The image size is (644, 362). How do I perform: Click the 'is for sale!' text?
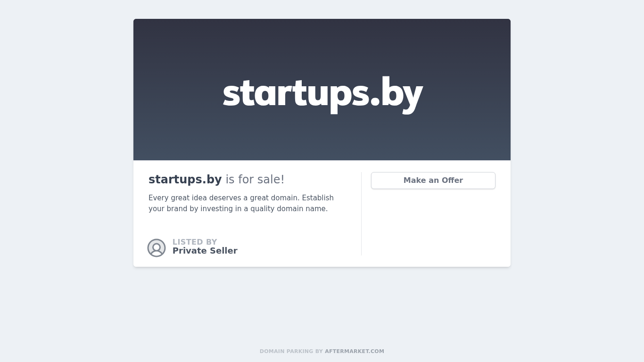(255, 180)
